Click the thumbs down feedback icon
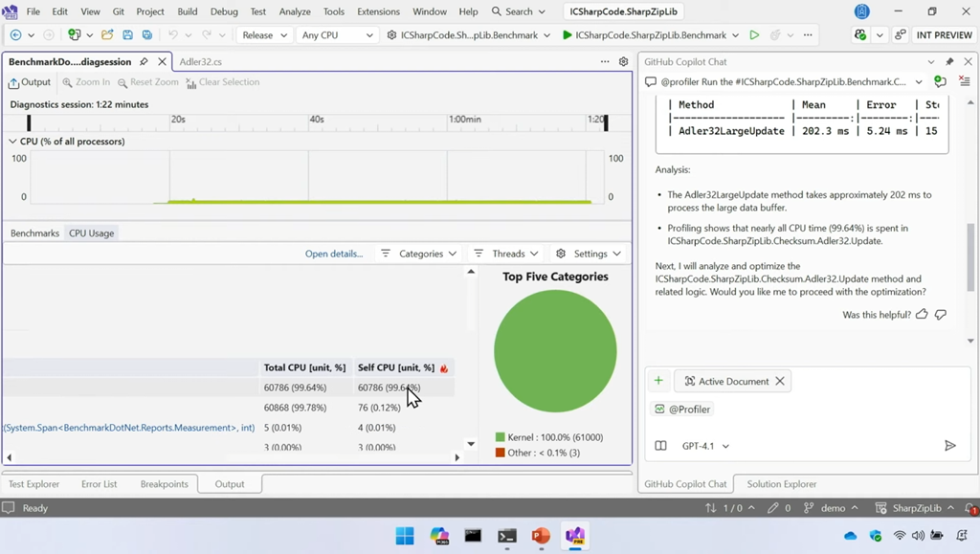Image resolution: width=980 pixels, height=554 pixels. 941,314
